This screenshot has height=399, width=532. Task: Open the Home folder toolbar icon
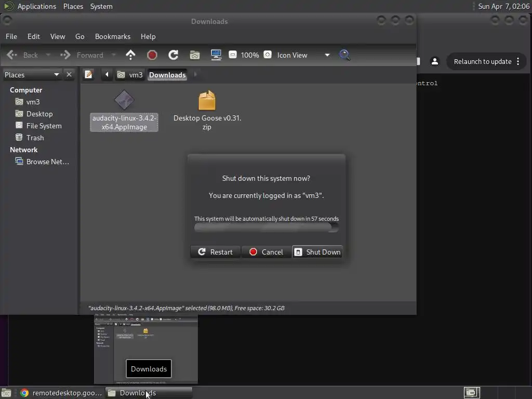point(195,55)
